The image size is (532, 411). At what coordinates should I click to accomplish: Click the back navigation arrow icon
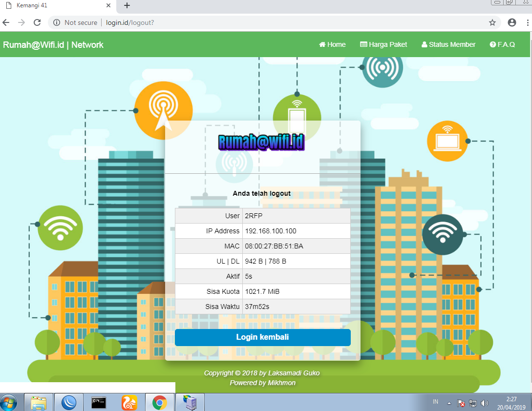point(5,22)
